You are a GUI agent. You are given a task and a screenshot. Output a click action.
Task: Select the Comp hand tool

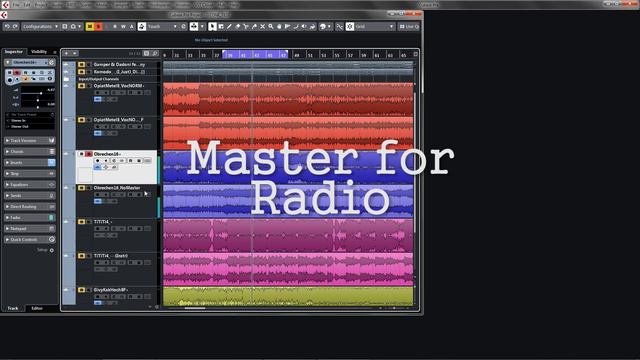point(279,27)
